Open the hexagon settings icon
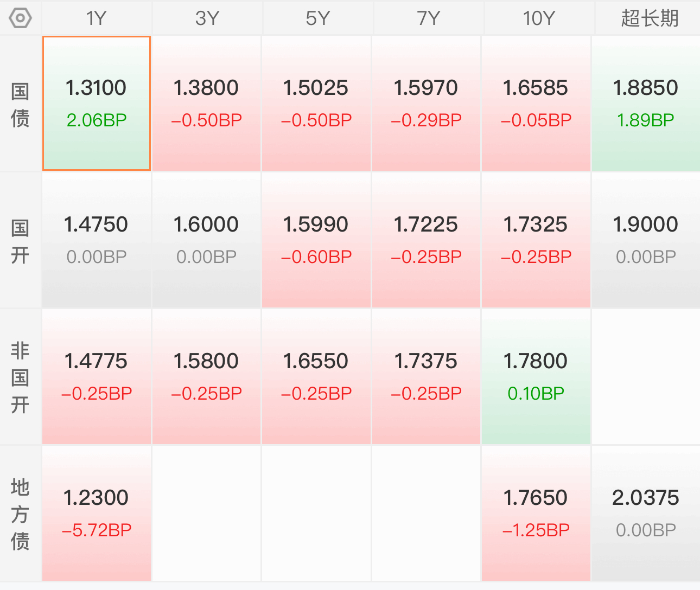This screenshot has width=700, height=590. click(x=21, y=18)
